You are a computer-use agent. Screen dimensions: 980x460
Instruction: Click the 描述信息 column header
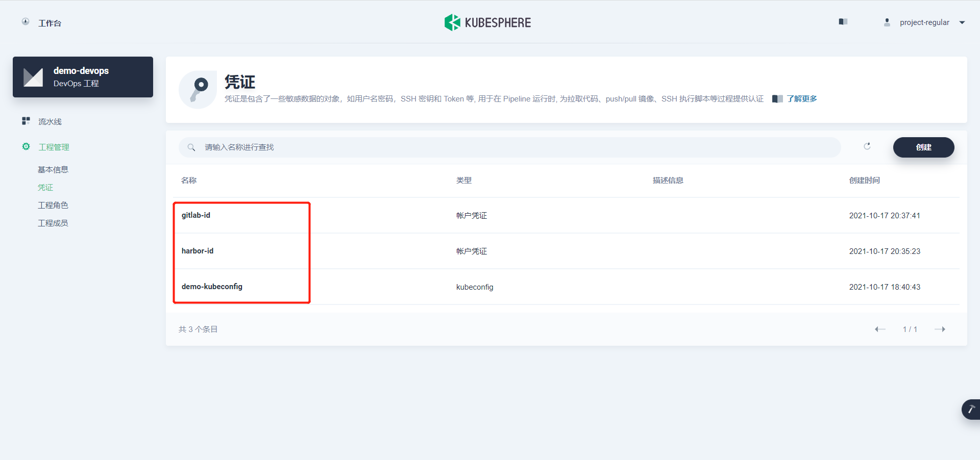point(668,180)
